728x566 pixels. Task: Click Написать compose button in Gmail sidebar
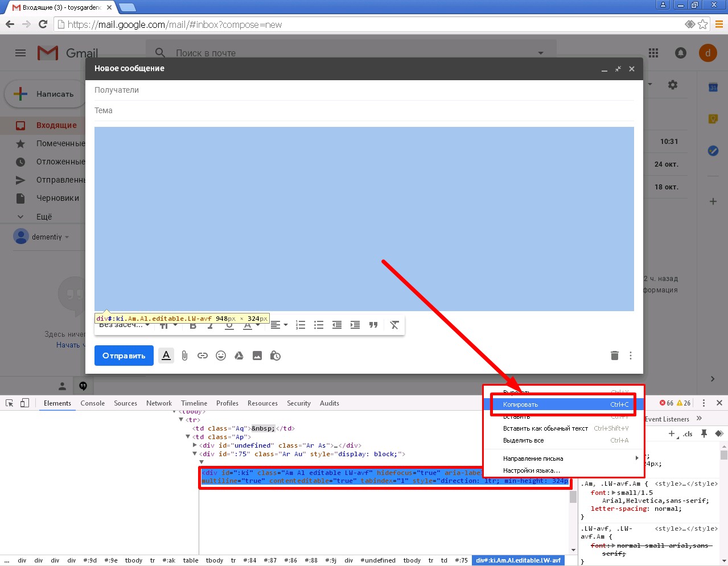(x=46, y=94)
